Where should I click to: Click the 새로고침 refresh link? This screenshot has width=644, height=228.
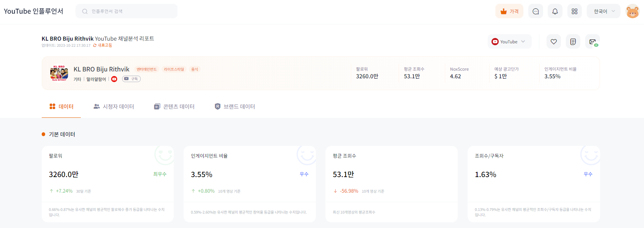coord(103,45)
